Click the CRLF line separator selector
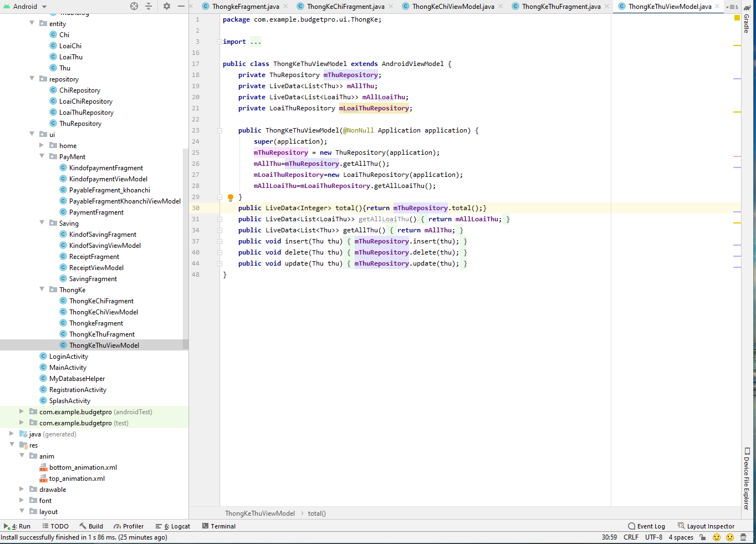The width and height of the screenshot is (756, 544). tap(631, 537)
